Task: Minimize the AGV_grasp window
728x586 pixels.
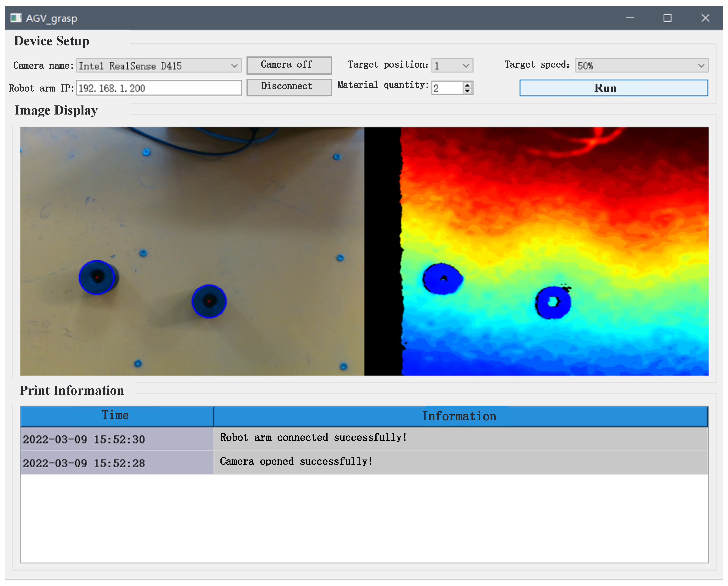Action: pos(630,18)
